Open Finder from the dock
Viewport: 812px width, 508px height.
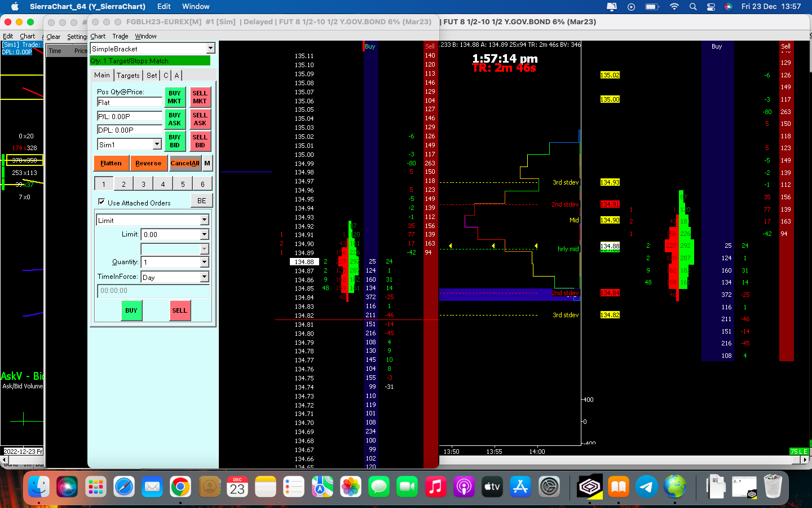tap(39, 487)
